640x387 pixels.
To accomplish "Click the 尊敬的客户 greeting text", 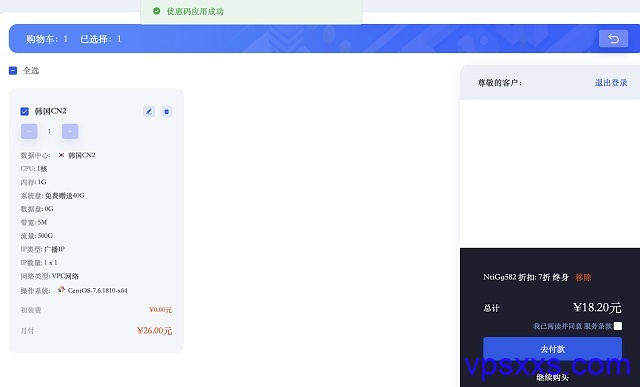I will (500, 83).
